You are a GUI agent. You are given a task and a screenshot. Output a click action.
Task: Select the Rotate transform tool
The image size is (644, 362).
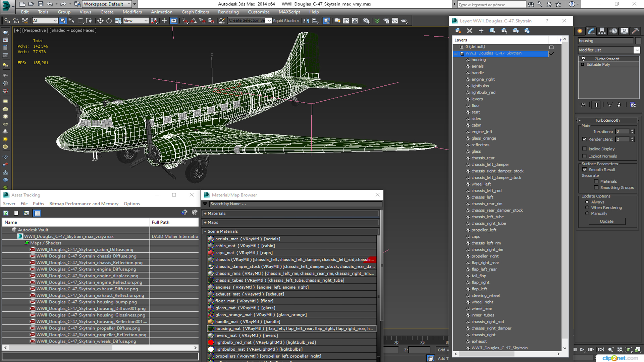click(x=109, y=21)
